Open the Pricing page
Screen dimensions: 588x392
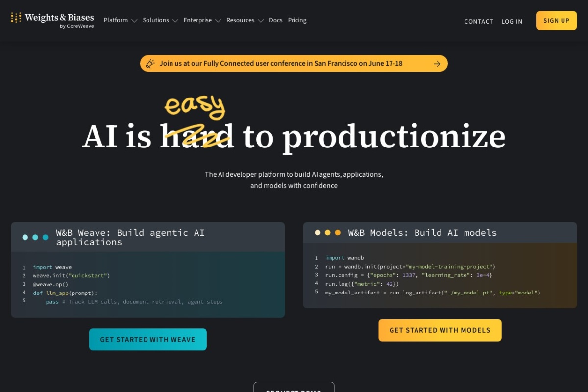297,20
